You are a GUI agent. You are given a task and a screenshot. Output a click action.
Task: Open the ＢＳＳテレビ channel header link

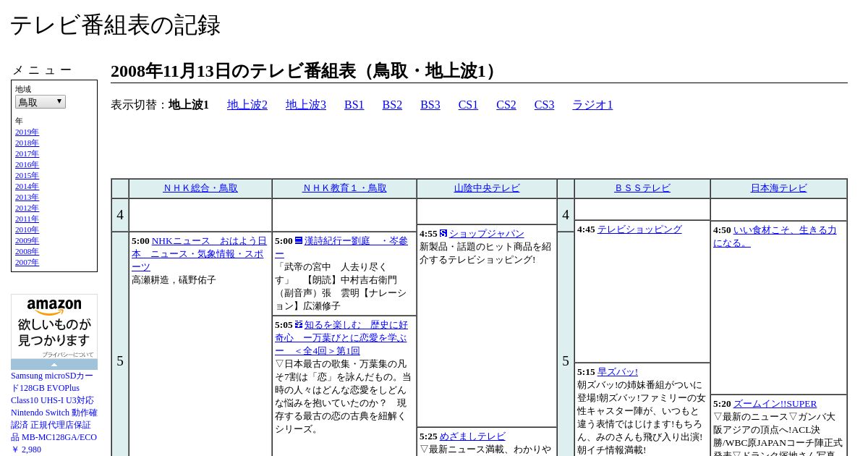tap(642, 188)
